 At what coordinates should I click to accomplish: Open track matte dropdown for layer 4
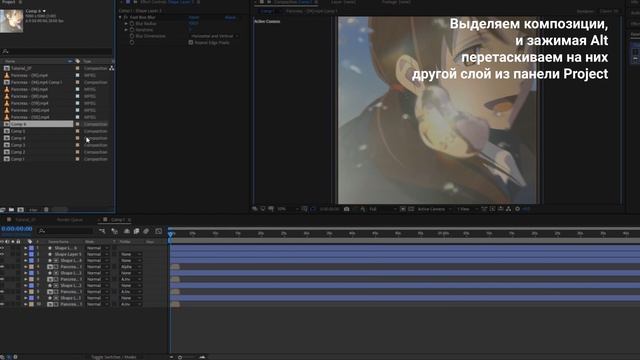(x=131, y=267)
